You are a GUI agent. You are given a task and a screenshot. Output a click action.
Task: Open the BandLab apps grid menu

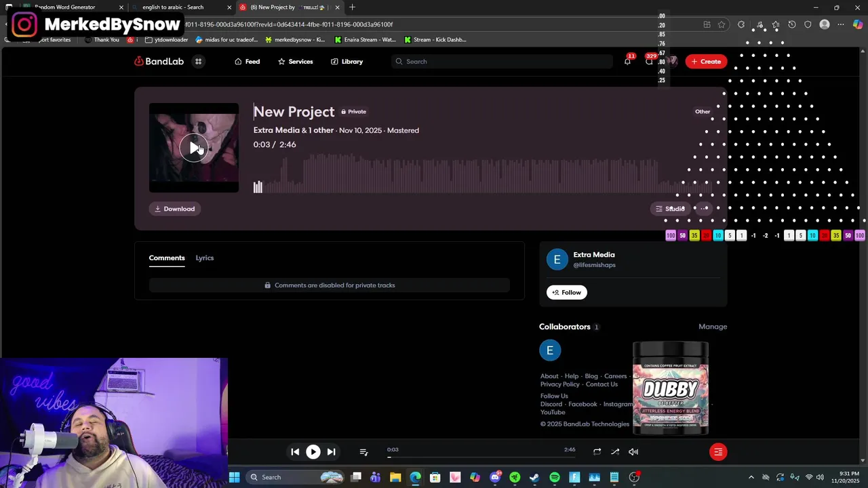pos(199,61)
